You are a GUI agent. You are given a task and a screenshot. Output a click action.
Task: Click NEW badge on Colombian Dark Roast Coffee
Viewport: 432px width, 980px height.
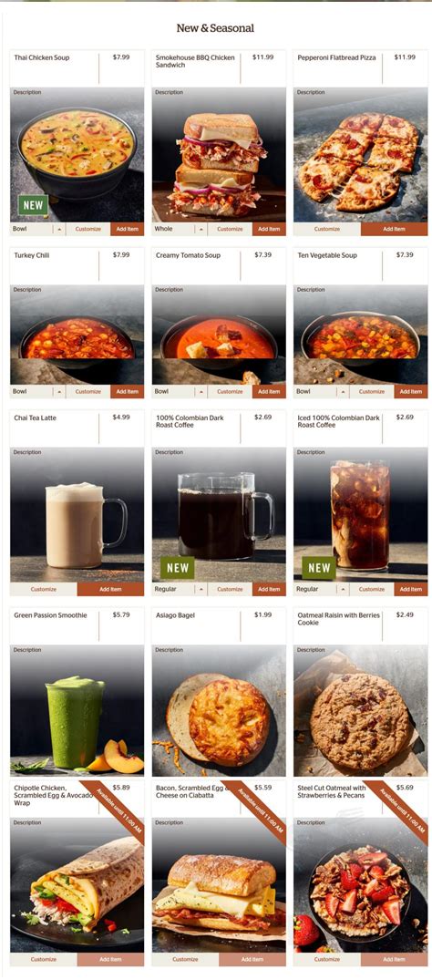click(x=178, y=568)
